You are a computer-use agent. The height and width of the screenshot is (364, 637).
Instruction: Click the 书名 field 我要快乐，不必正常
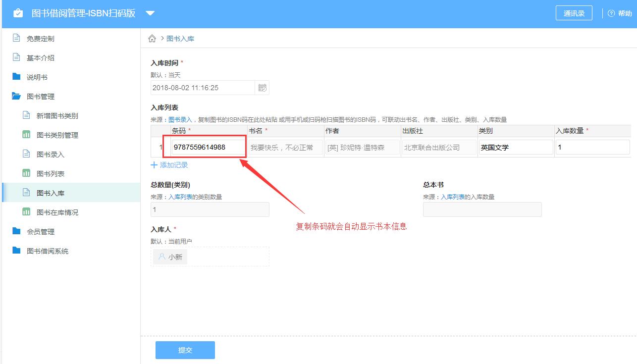pos(285,147)
